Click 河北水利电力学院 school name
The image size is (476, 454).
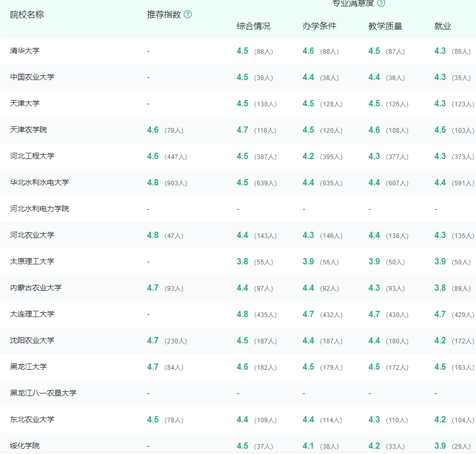click(40, 209)
